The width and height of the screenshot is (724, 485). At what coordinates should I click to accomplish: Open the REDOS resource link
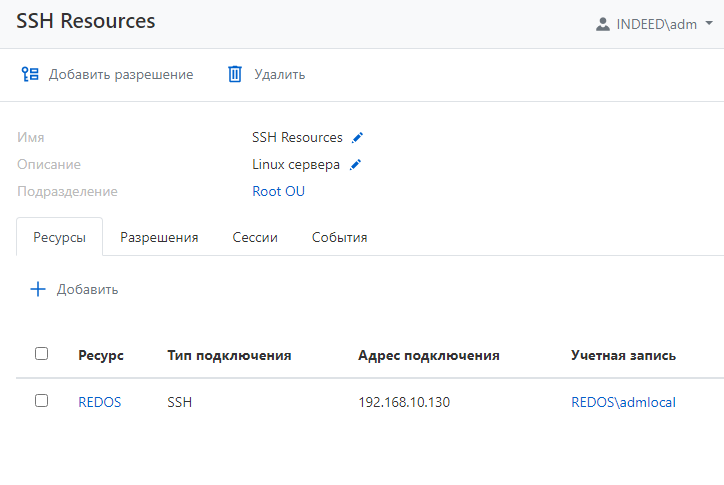(99, 402)
